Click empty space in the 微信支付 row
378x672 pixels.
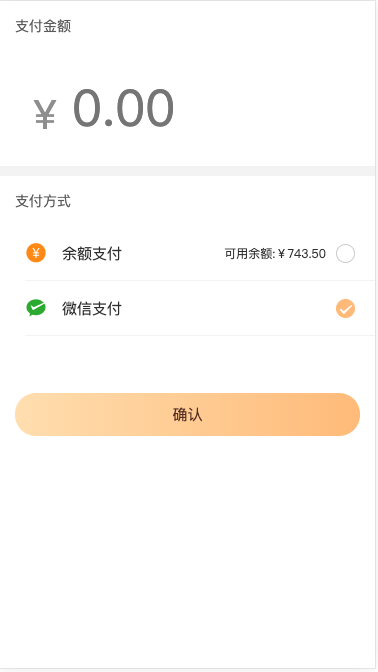[227, 309]
